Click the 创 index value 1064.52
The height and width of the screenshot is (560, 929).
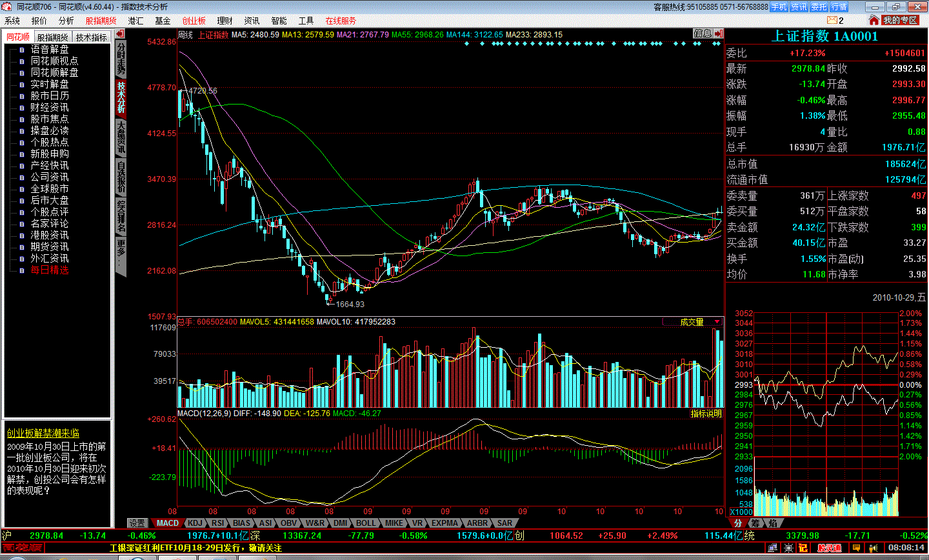[566, 535]
